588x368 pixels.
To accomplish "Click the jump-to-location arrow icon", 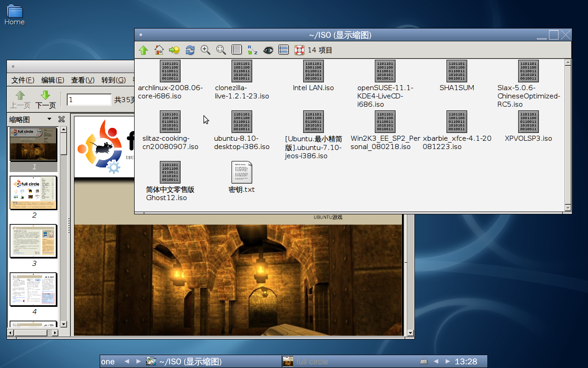I will [174, 50].
